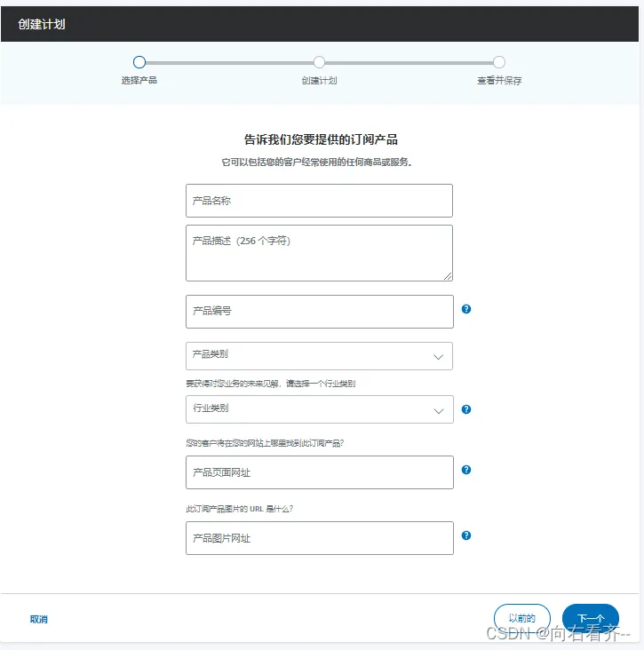Screen dimensions: 644x650
Task: Click the 取消 link
Action: tap(38, 619)
